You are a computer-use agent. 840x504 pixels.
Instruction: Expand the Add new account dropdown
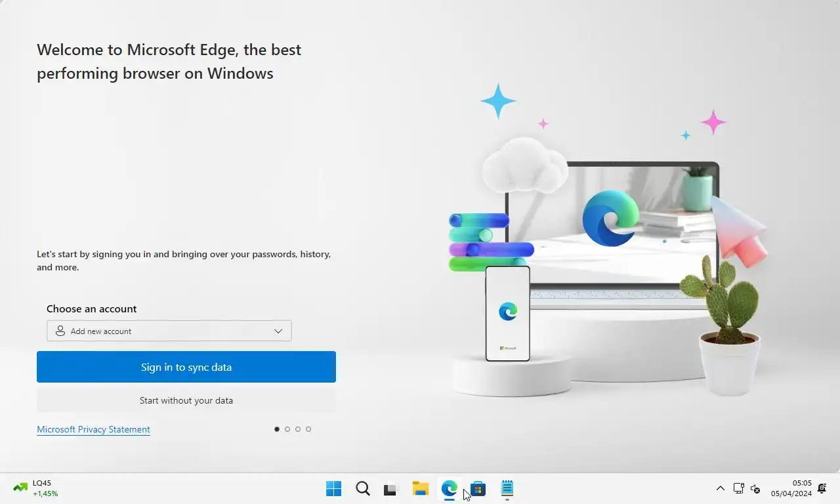click(x=169, y=331)
